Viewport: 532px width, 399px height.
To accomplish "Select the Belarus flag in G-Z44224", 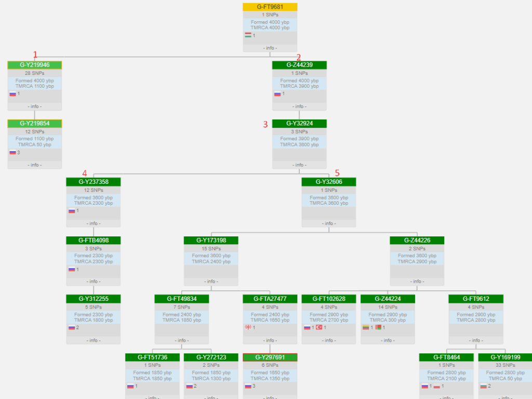I will [x=378, y=327].
